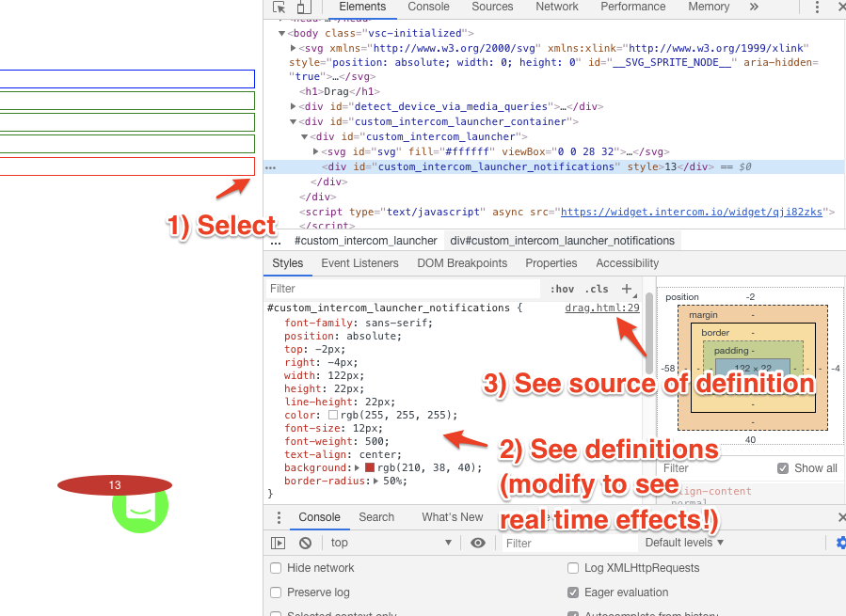Open the drag.html:29 source link
Viewport: 846px width, 616px height.
tap(601, 308)
